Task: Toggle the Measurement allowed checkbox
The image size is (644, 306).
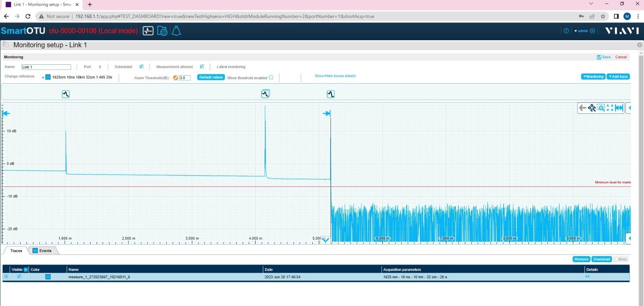Action: (202, 67)
